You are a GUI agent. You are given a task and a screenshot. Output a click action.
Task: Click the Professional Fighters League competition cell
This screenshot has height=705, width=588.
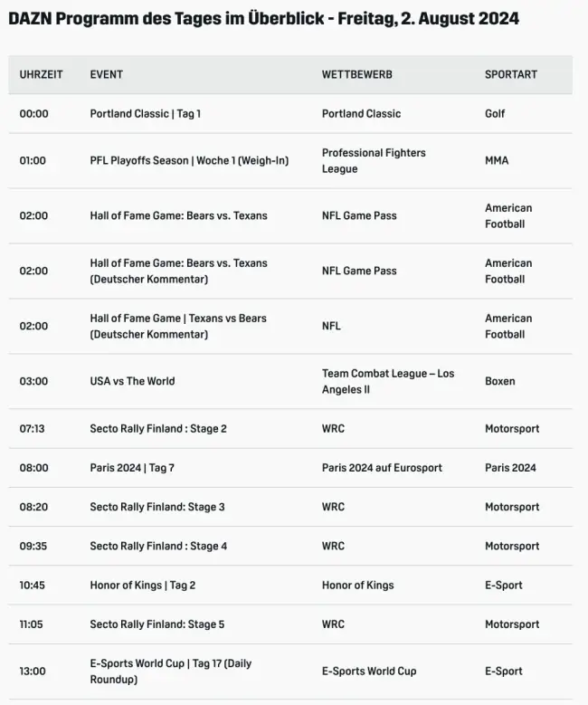click(x=374, y=161)
